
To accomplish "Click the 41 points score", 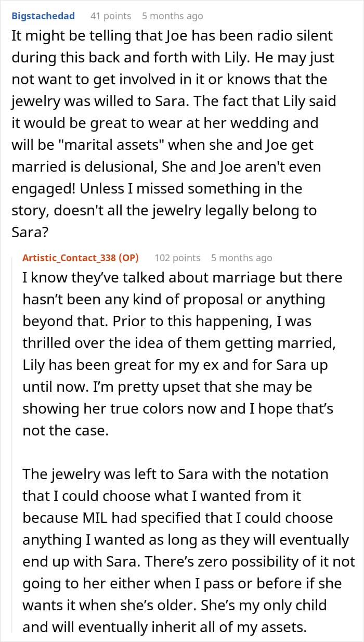I will (x=110, y=16).
